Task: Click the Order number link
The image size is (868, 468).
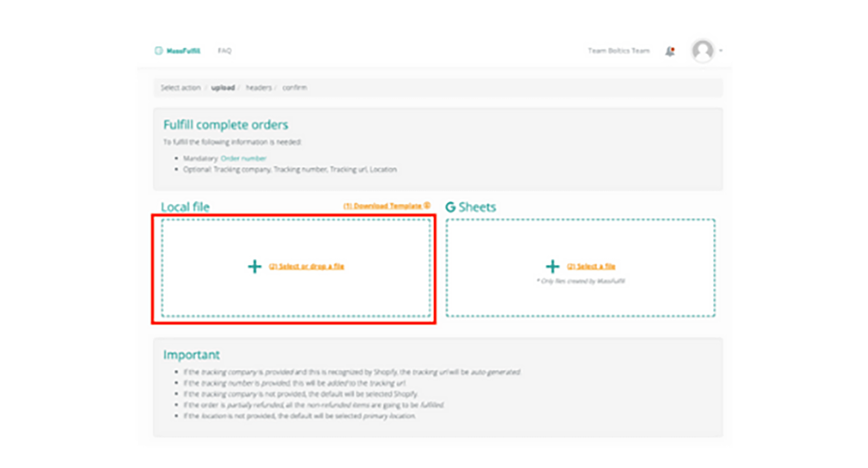Action: pyautogui.click(x=243, y=158)
